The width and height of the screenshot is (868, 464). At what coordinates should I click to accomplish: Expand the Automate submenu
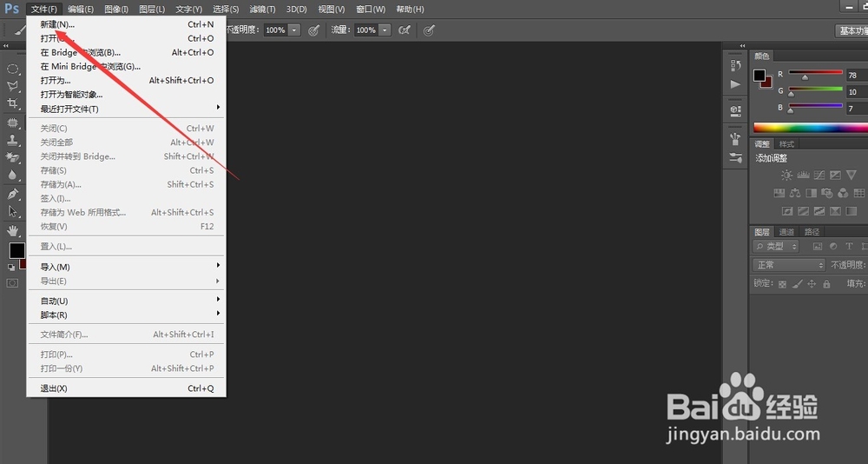(126, 301)
